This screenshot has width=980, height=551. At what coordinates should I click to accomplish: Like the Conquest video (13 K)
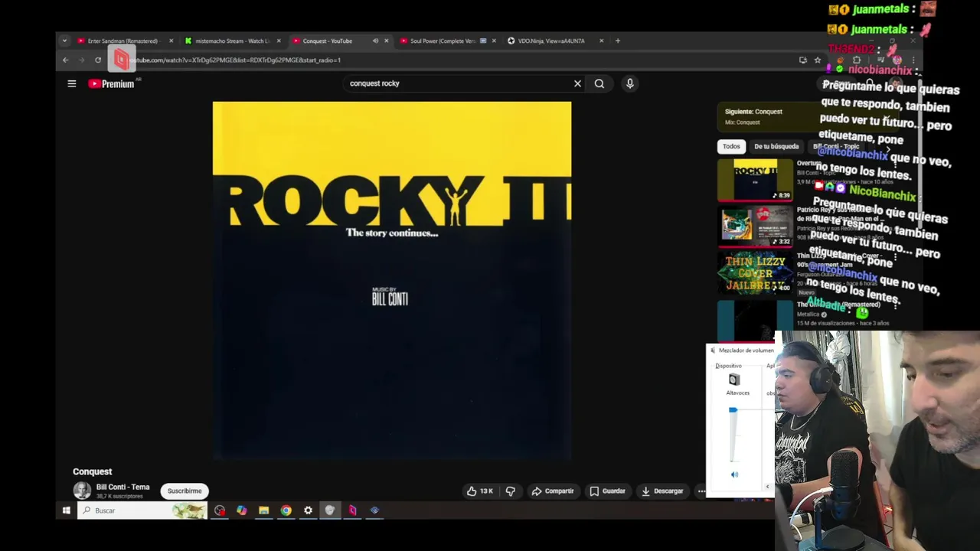tap(480, 491)
